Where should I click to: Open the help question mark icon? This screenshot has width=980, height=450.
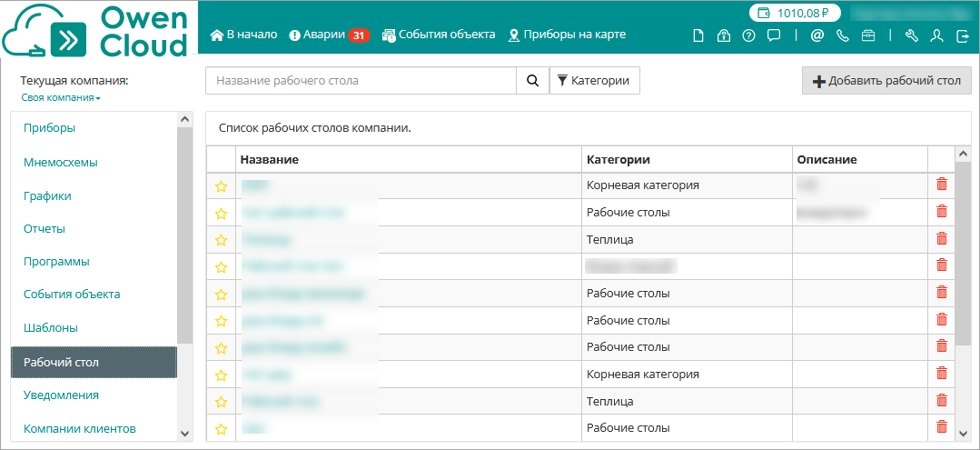748,35
